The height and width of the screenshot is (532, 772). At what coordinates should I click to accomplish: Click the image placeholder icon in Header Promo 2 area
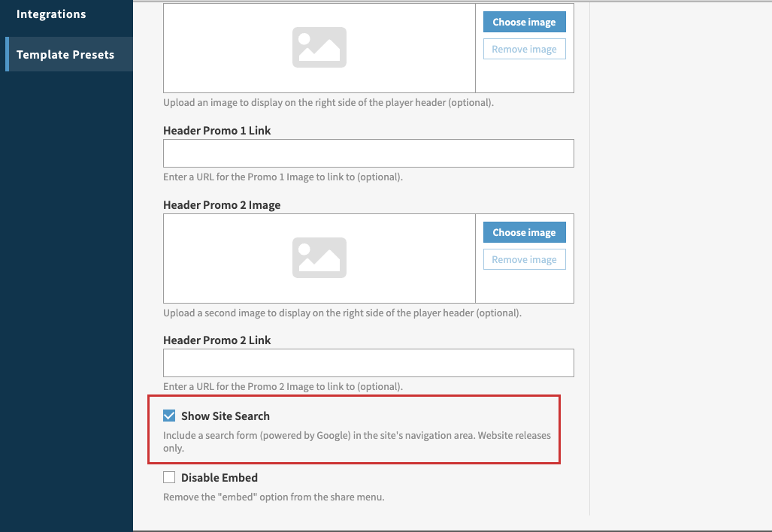coord(319,258)
